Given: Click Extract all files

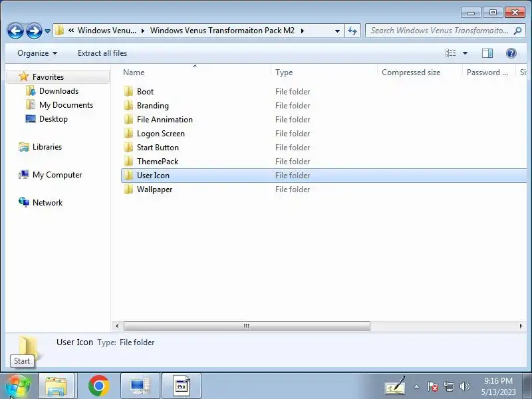Looking at the screenshot, I should click(x=102, y=53).
